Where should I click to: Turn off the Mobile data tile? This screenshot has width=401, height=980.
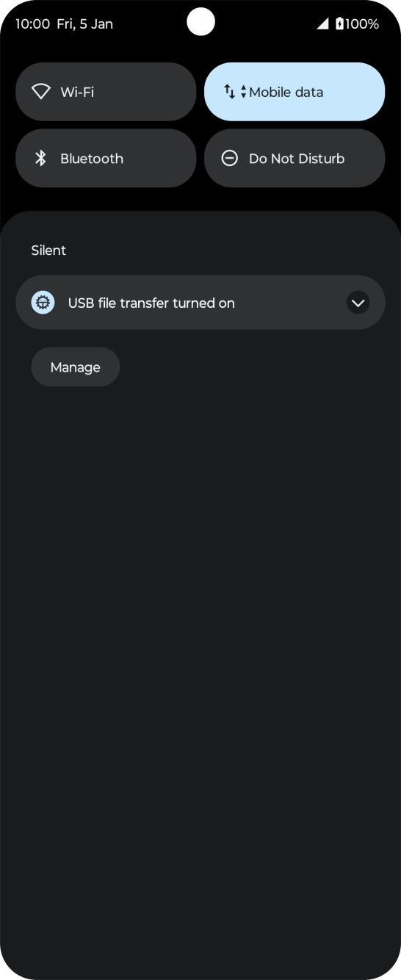(295, 92)
